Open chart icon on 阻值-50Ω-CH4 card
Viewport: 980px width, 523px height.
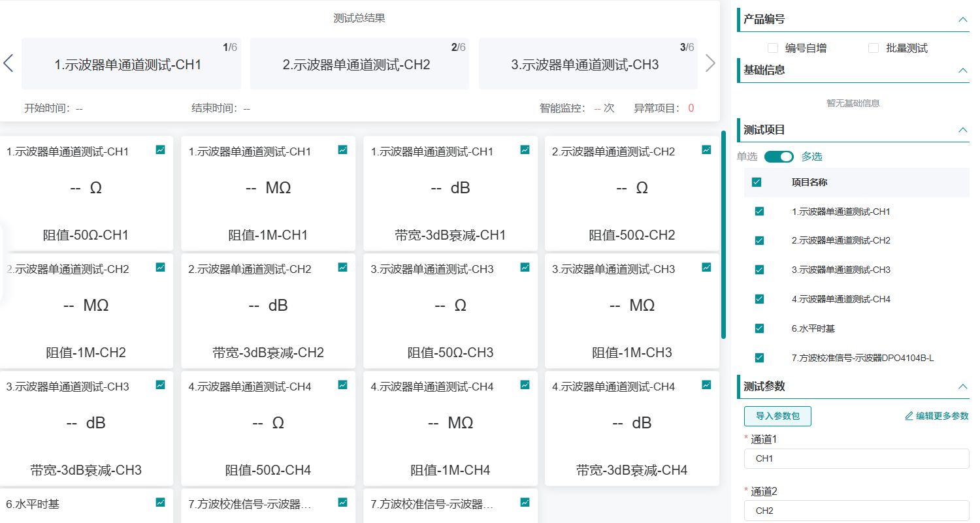(343, 385)
